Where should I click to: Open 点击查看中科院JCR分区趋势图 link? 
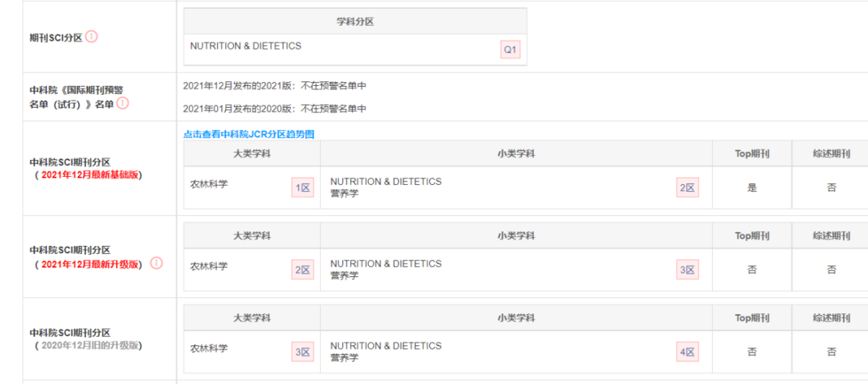(248, 134)
